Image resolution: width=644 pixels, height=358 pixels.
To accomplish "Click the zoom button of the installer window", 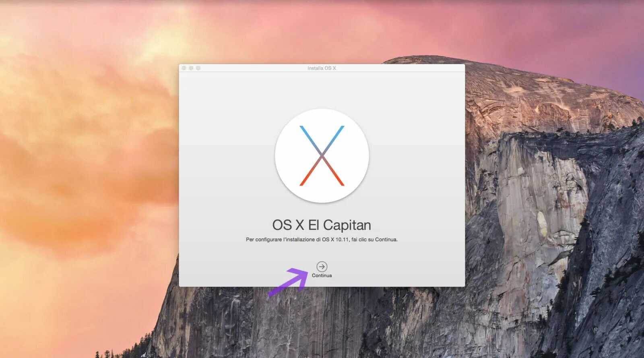I will coord(198,68).
